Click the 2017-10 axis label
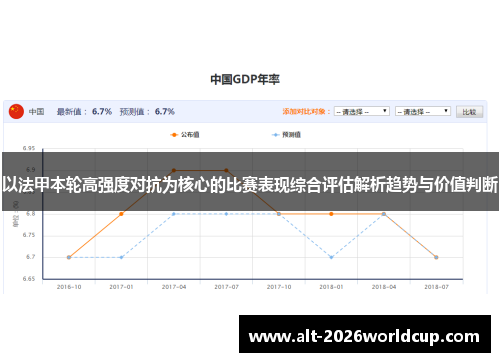 click(279, 287)
